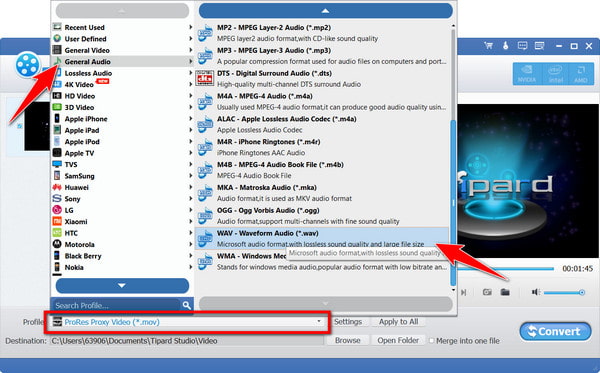Image resolution: width=600 pixels, height=373 pixels.
Task: Click the shopping cart icon in title bar
Action: point(489,46)
